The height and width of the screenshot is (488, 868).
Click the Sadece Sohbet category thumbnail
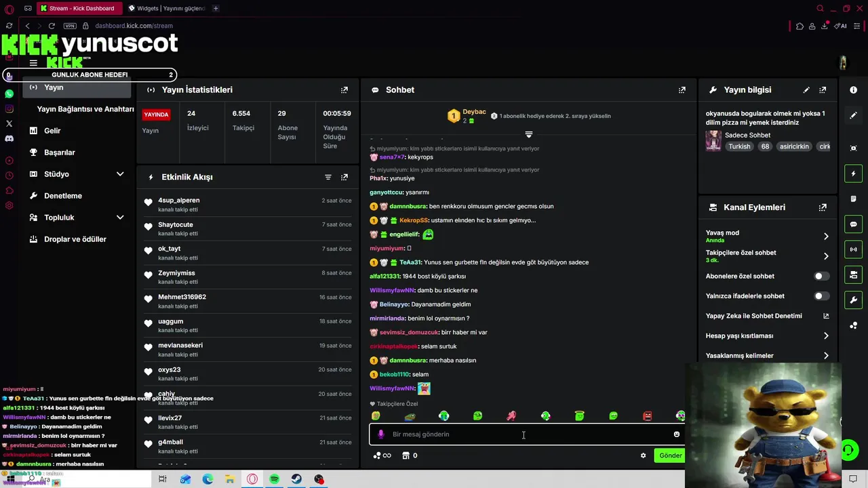coord(713,140)
